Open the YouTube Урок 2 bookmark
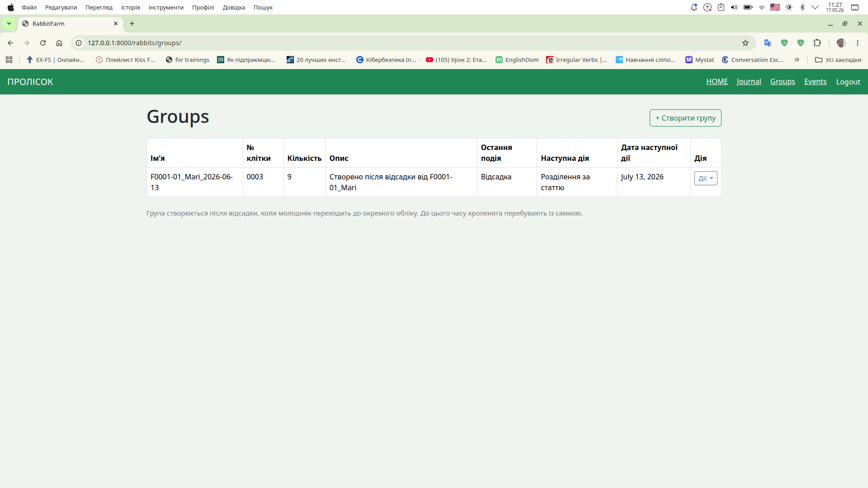868x488 pixels. tap(457, 60)
